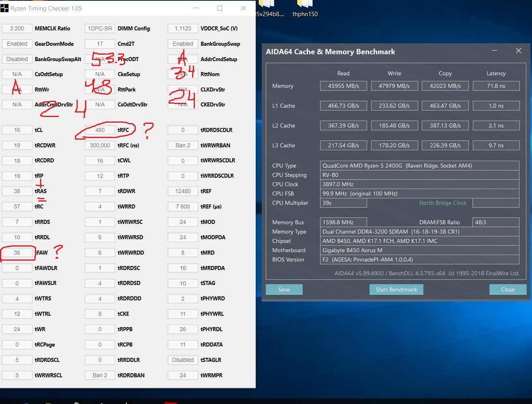Click the tRRDS value field
Image resolution: width=532 pixels, height=404 pixels.
(17, 222)
